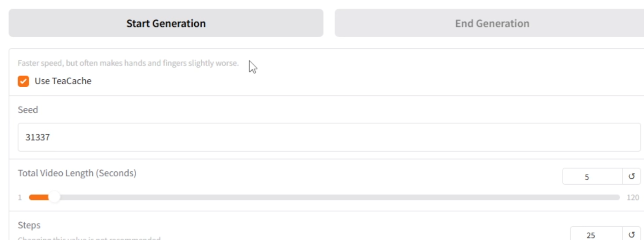
Task: Focus the Steps number box showing 25
Action: tap(596, 234)
